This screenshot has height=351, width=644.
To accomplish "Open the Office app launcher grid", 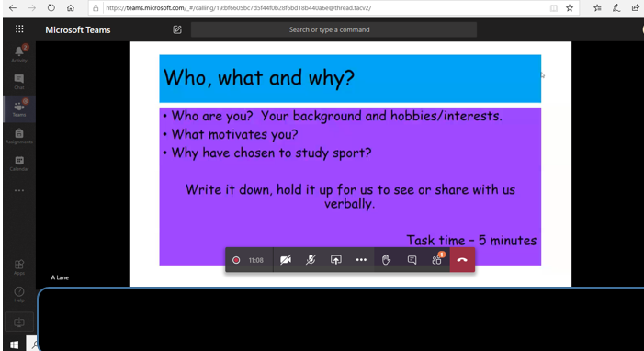I will pyautogui.click(x=19, y=29).
